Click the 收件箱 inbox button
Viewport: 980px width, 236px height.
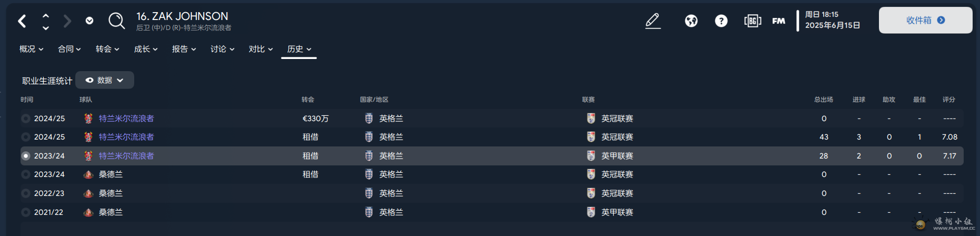[x=925, y=20]
